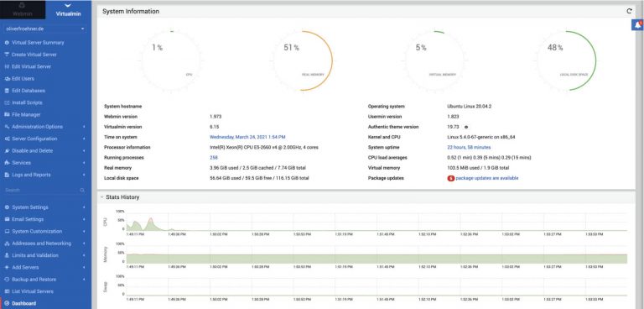The width and height of the screenshot is (644, 309).
Task: Click the Dashboard icon in sidebar
Action: [x=7, y=303]
